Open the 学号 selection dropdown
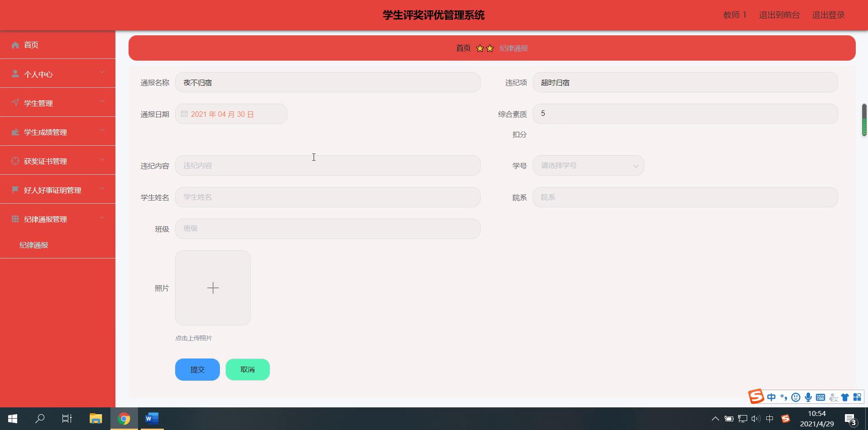 click(588, 166)
